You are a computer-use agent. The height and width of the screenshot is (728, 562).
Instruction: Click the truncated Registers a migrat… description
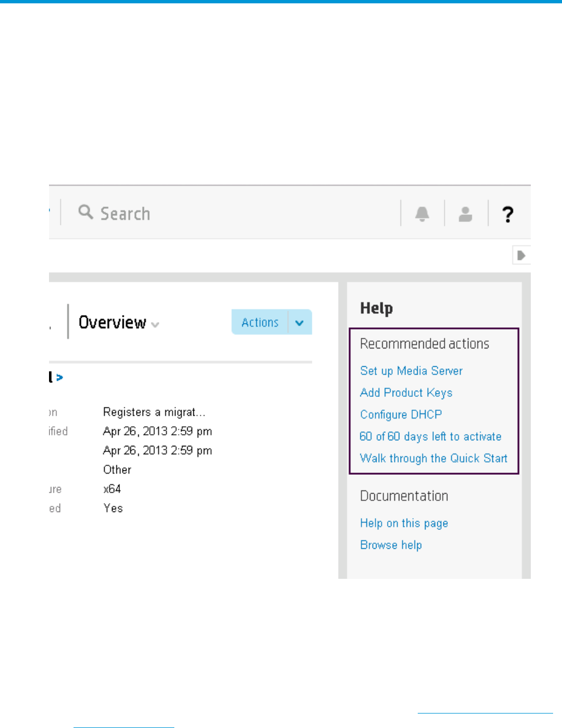click(154, 412)
